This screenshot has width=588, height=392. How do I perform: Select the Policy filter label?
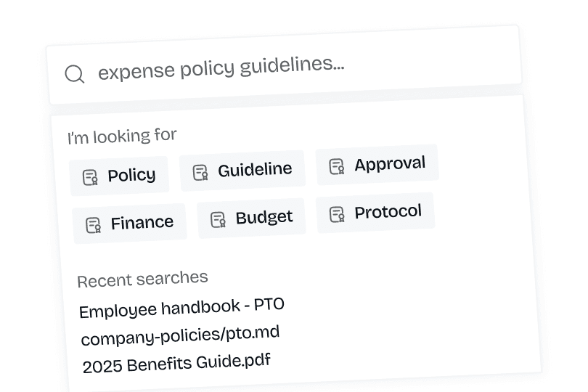[131, 175]
